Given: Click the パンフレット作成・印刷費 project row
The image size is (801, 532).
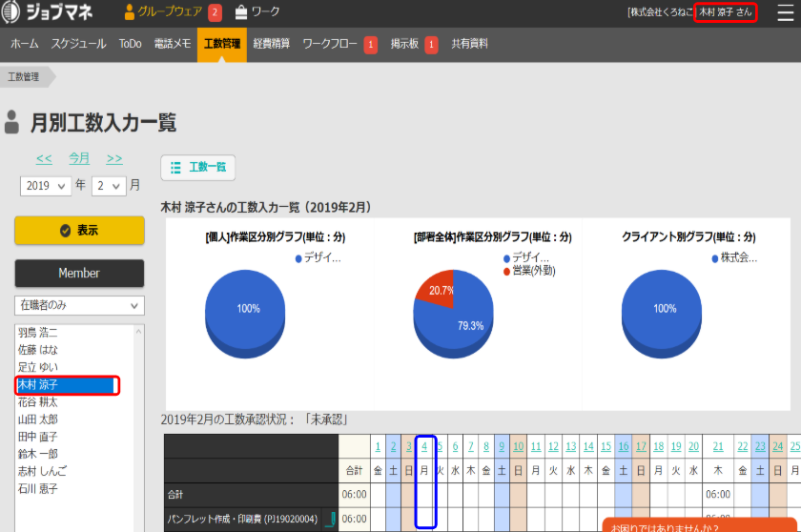Looking at the screenshot, I should pos(242,520).
